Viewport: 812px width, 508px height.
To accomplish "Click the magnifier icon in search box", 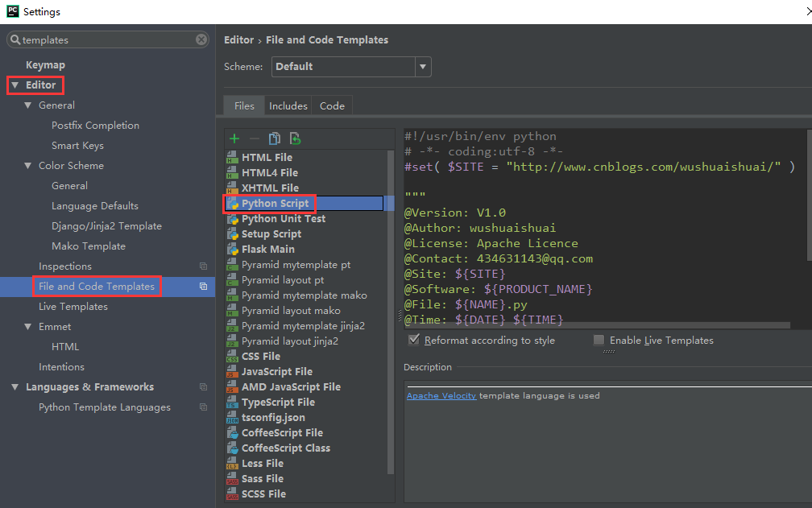I will pos(15,39).
